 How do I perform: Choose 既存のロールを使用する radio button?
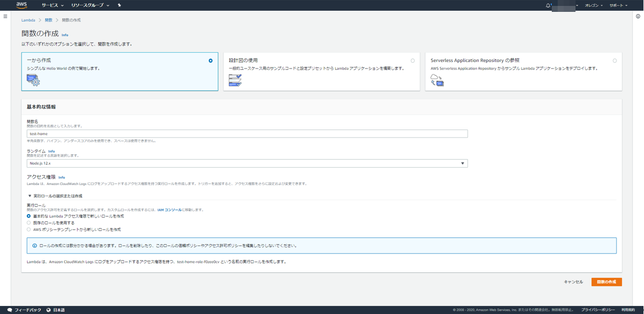tap(29, 222)
